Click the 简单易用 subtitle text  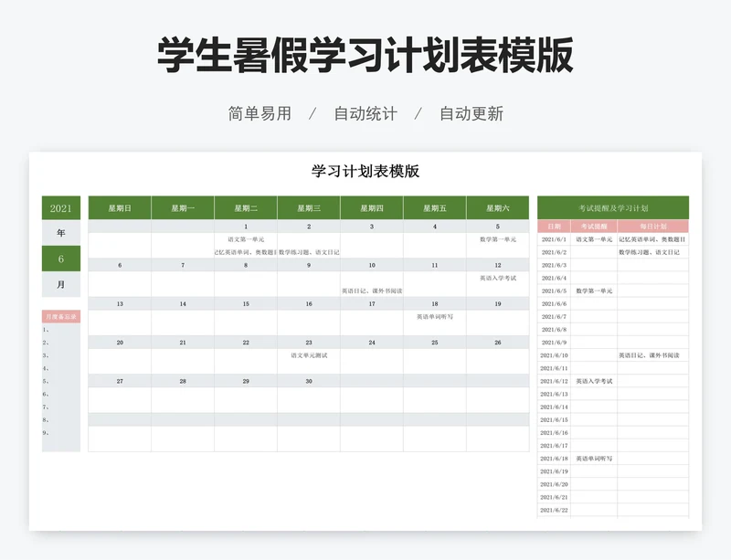coord(260,113)
